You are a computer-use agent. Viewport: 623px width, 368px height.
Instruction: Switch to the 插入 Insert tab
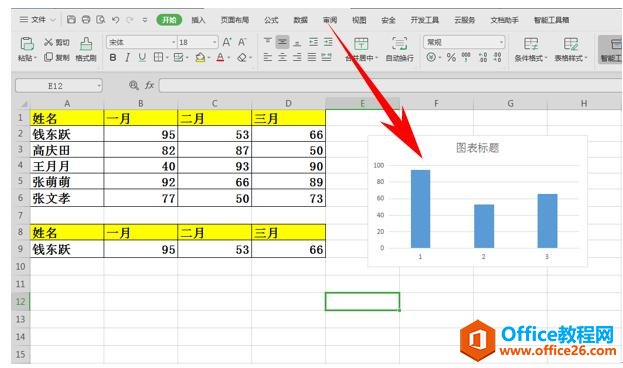click(x=198, y=19)
